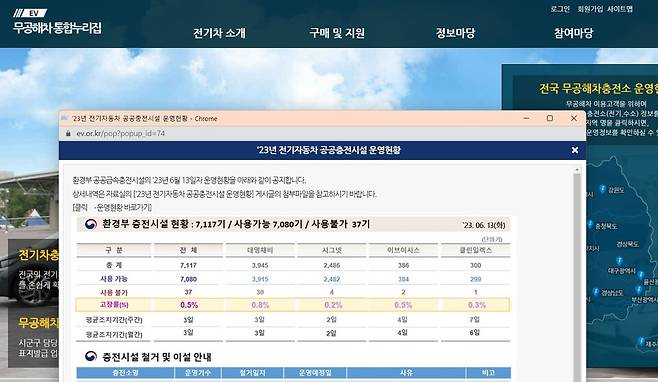
Task: Click the 충전소명 column header in lower table
Action: coord(125,373)
